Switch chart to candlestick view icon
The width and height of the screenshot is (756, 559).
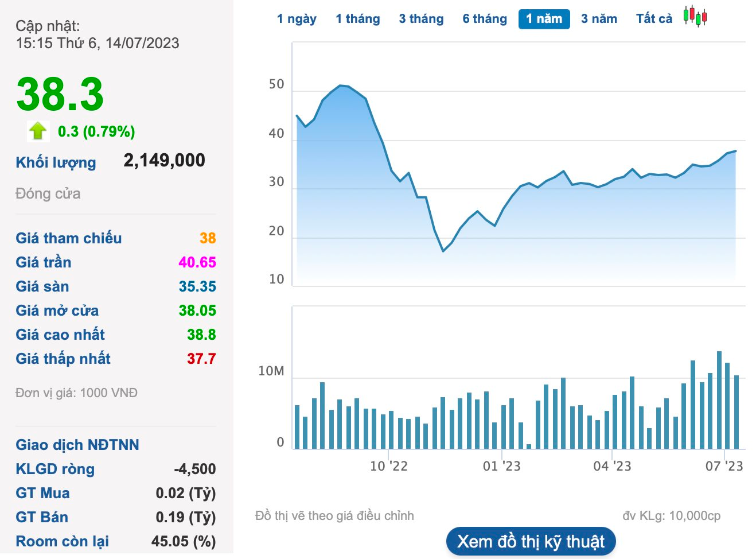695,17
